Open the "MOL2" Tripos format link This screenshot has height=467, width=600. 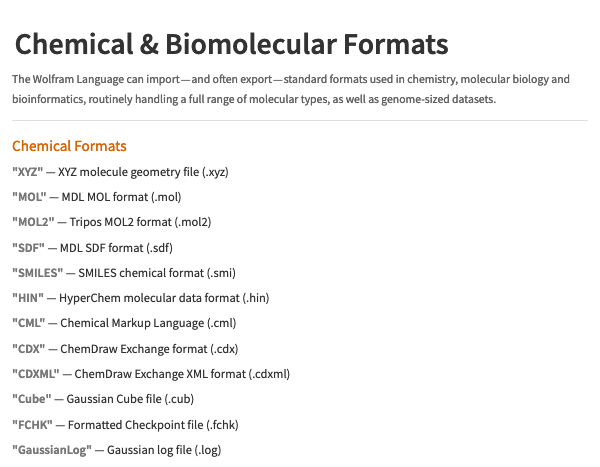(x=33, y=222)
